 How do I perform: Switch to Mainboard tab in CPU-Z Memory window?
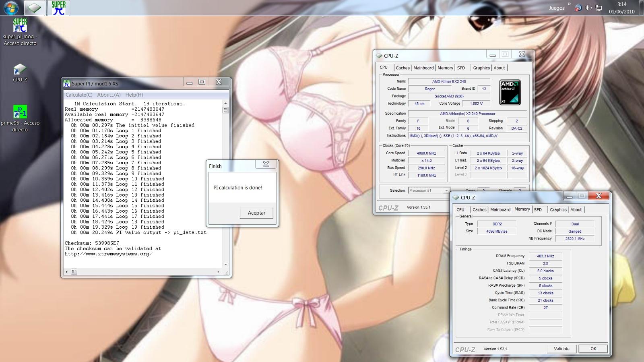tap(500, 210)
